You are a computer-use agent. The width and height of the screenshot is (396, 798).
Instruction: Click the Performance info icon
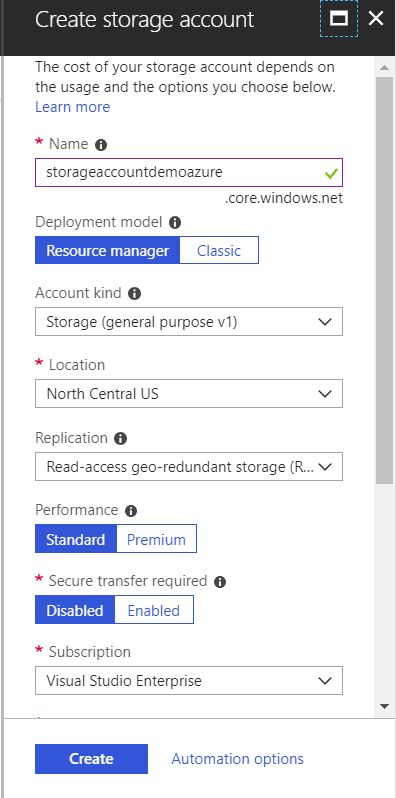pos(131,511)
